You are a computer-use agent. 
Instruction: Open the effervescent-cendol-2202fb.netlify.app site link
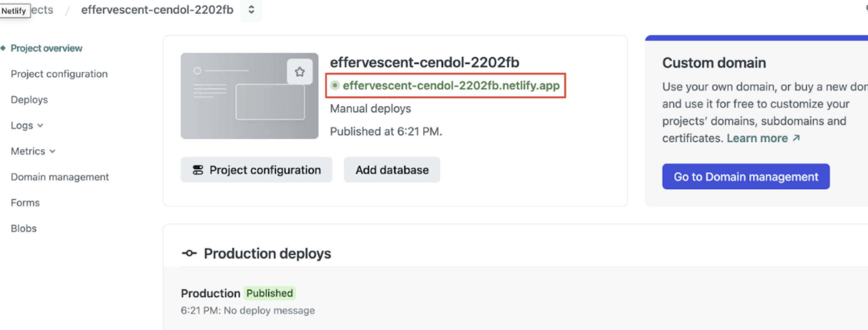click(451, 85)
